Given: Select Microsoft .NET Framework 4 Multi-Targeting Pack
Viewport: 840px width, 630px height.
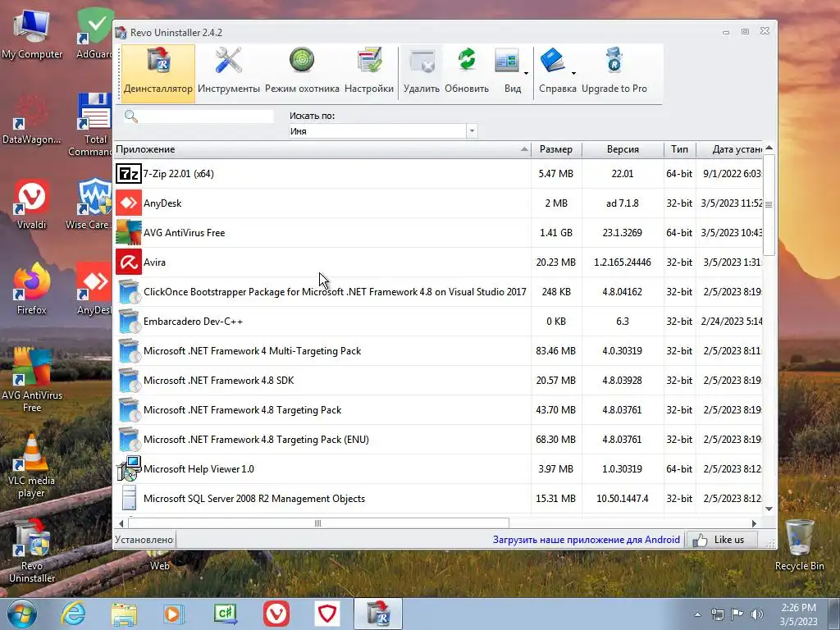Looking at the screenshot, I should click(x=438, y=351).
